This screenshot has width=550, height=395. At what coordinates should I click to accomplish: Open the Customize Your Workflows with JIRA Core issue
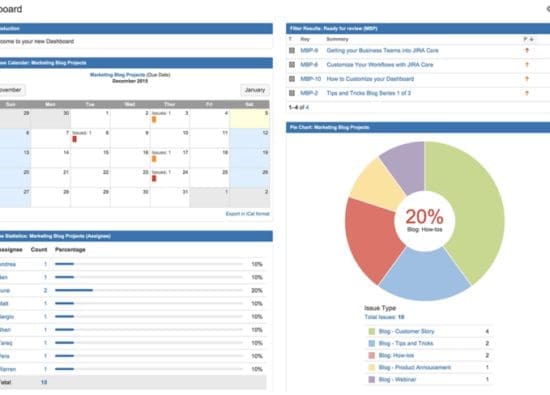tap(380, 65)
